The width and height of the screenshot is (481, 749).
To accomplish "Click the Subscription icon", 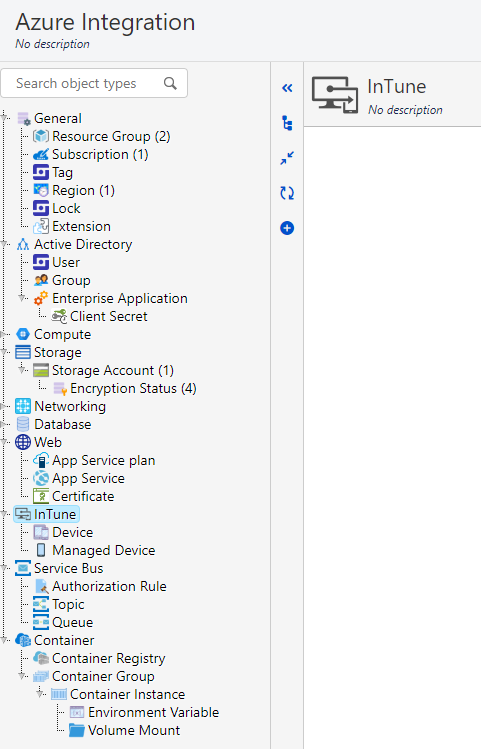I will 41,154.
